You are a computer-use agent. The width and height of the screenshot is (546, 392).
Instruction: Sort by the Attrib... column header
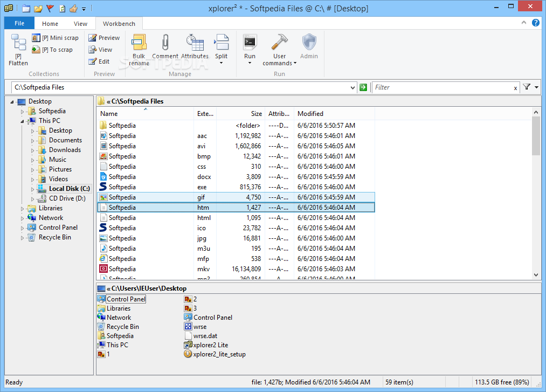click(279, 114)
